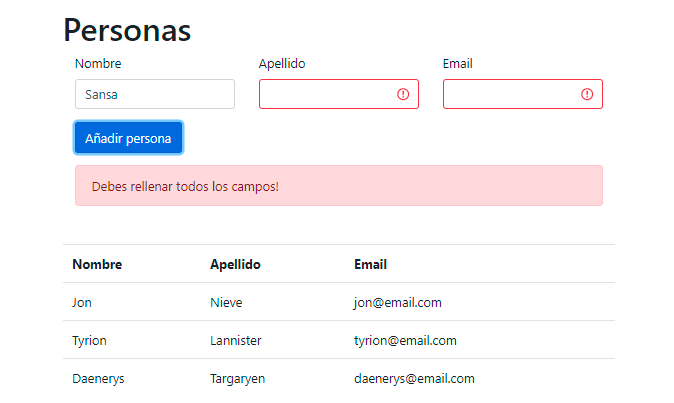Image resolution: width=674 pixels, height=403 pixels.
Task: Select the Targaryen surname cell
Action: point(237,379)
